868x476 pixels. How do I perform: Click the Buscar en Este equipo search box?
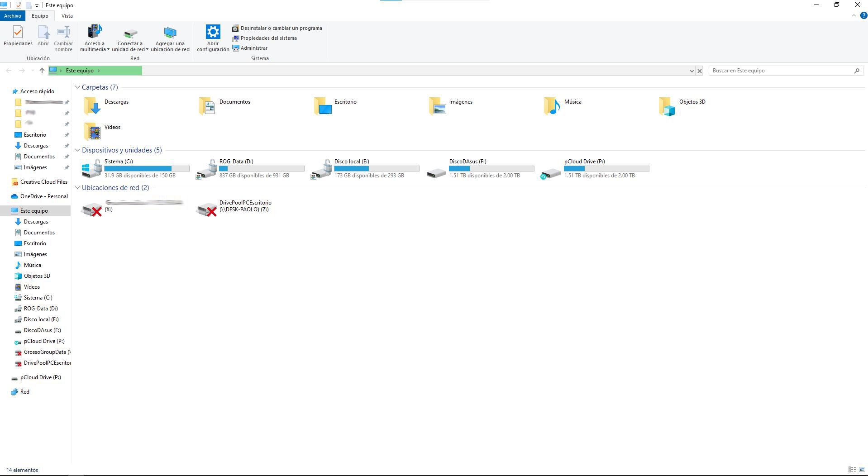point(781,71)
